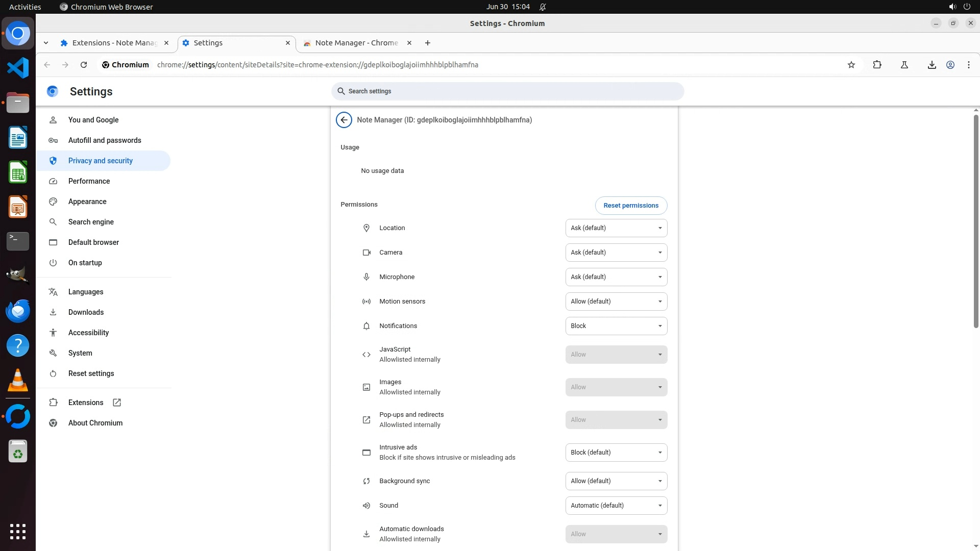
Task: Open the Extensions puzzle icon in the toolbar
Action: coord(877,65)
